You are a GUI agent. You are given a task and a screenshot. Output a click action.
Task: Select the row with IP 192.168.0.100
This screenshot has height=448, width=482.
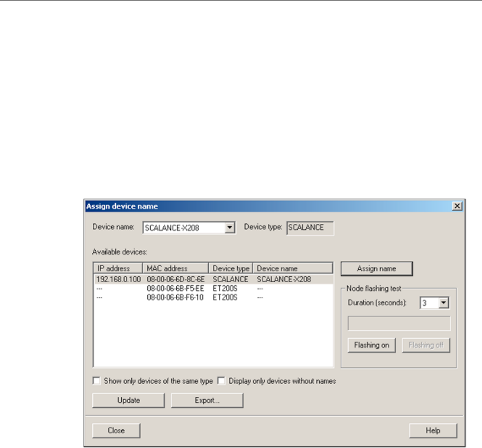(x=213, y=279)
